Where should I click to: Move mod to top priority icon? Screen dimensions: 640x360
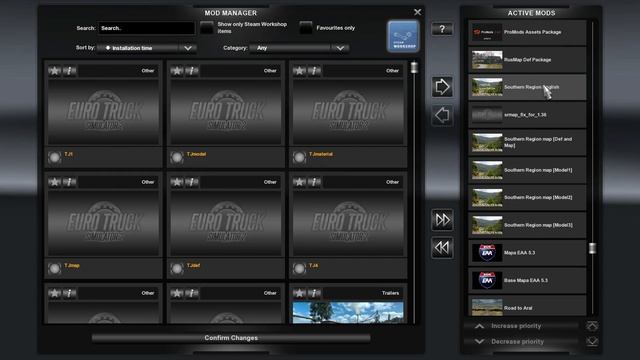coord(592,326)
